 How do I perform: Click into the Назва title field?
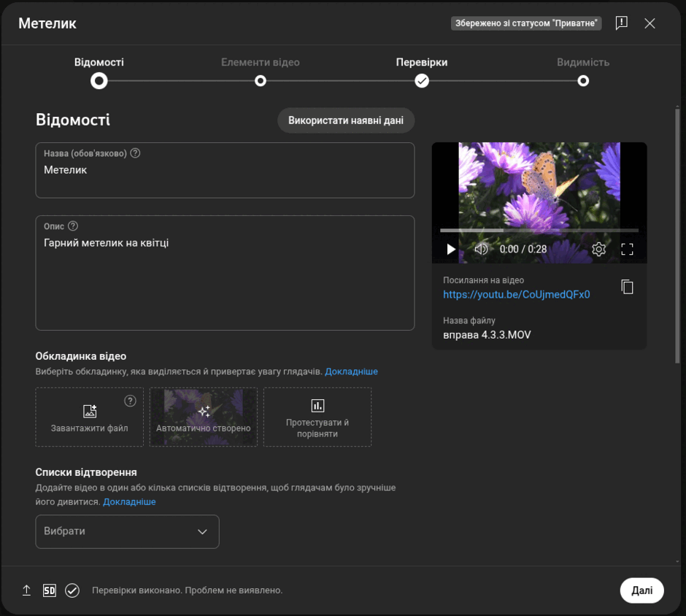tap(225, 170)
